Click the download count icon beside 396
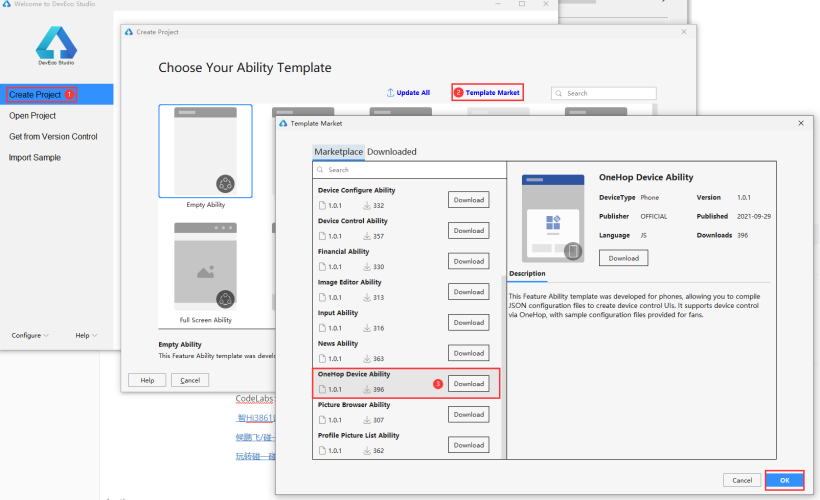This screenshot has height=500, width=820. (367, 389)
